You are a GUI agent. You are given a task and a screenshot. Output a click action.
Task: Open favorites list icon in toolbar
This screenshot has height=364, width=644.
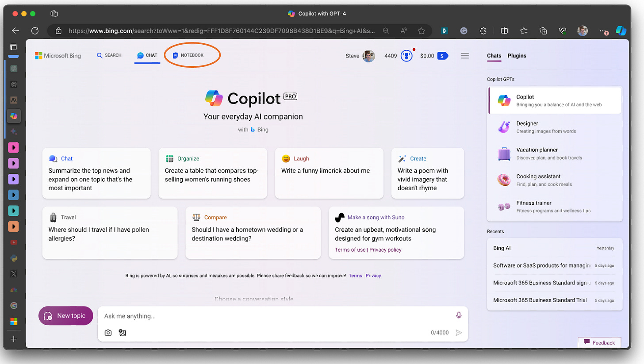coord(524,31)
